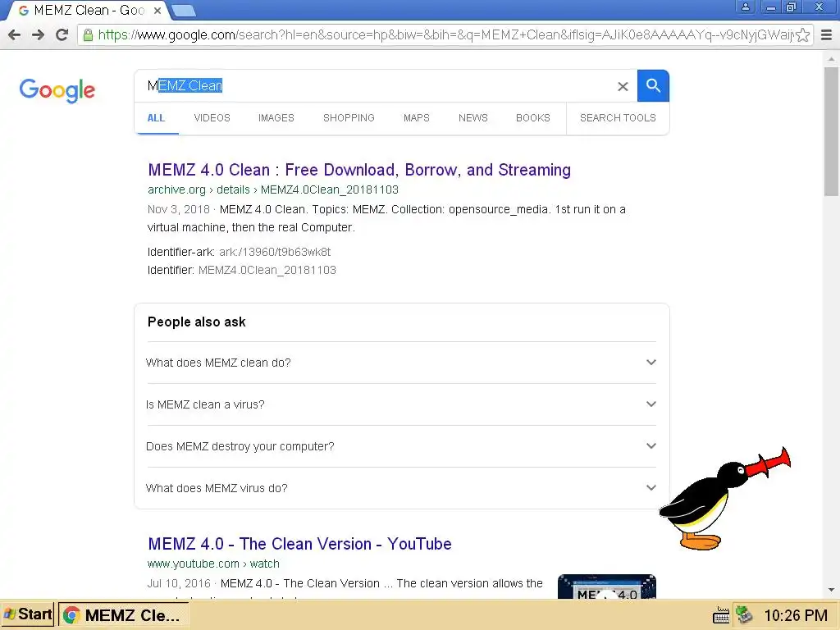Click the 'Identifier-ark:' label
This screenshot has height=630, width=840.
(181, 252)
